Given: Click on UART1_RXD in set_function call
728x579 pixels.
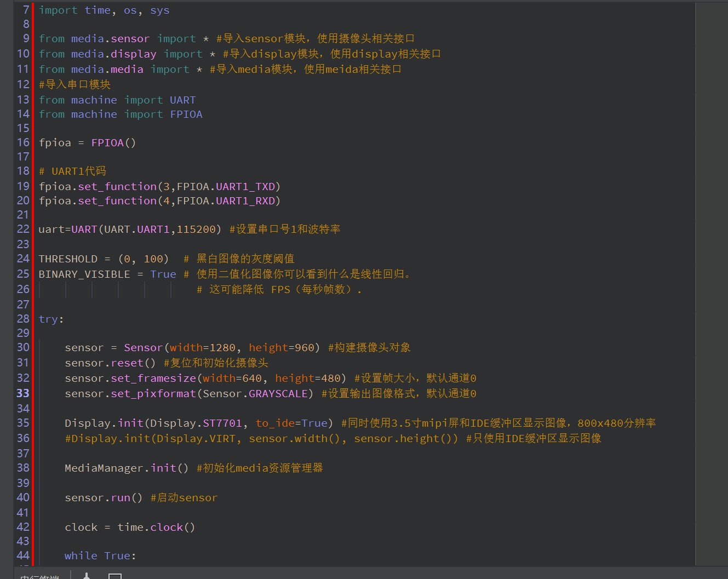Looking at the screenshot, I should point(245,201).
